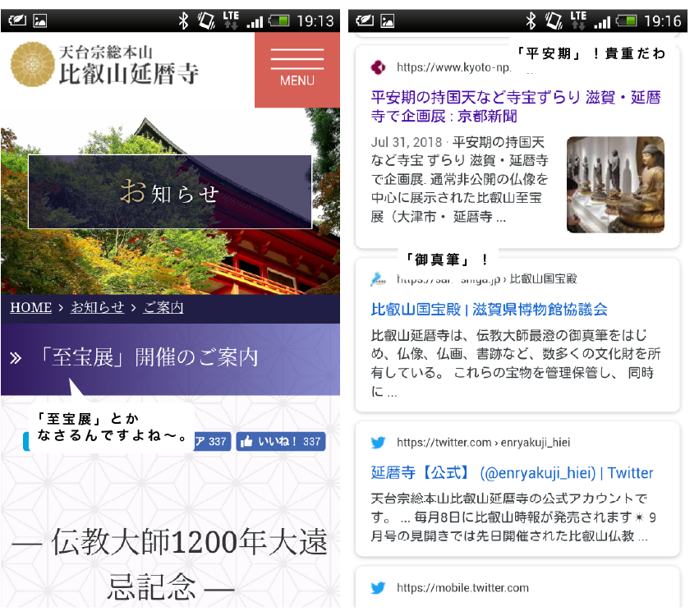Viewport: 699px width, 616px height.
Task: Tap Bluetooth icon in the 19:16 status bar
Action: coord(531,21)
